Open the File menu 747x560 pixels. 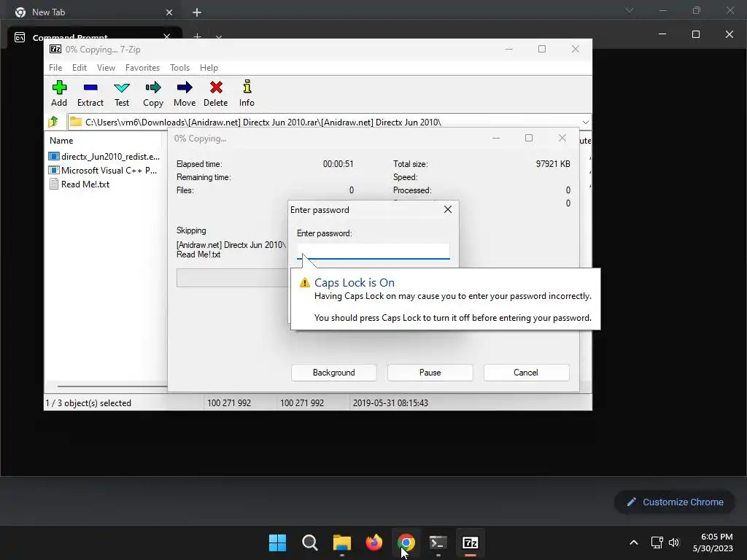pyautogui.click(x=55, y=68)
